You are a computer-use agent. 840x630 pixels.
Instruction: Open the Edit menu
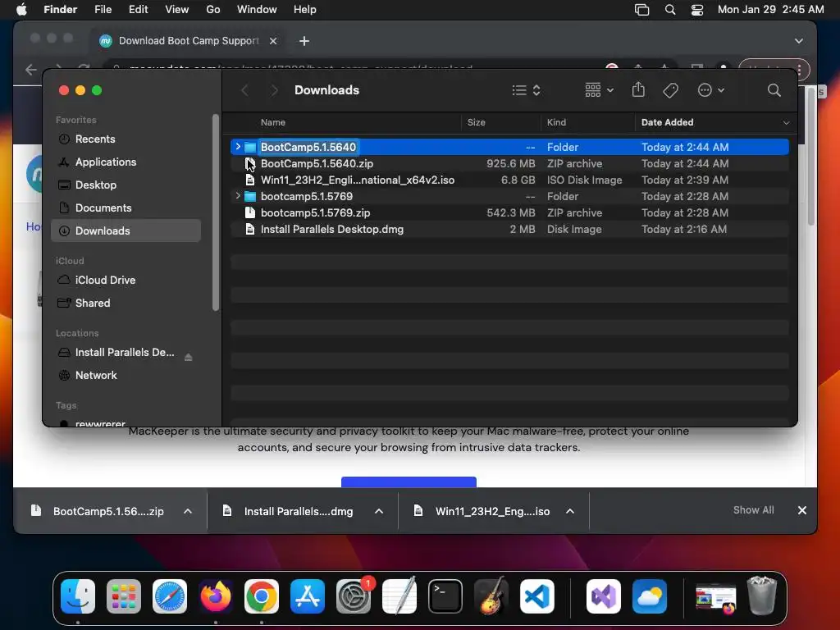click(x=138, y=10)
